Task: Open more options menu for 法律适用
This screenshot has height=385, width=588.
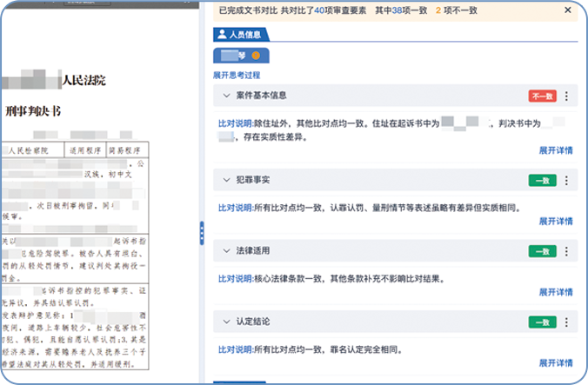Action: coord(566,251)
